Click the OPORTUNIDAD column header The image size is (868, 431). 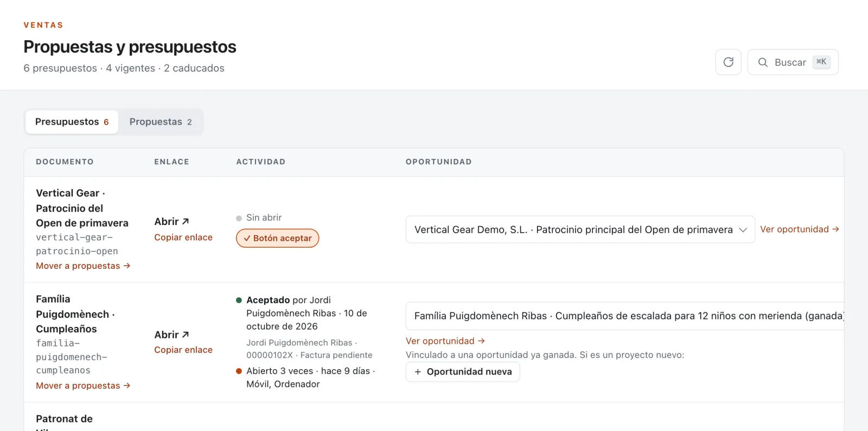coord(438,162)
